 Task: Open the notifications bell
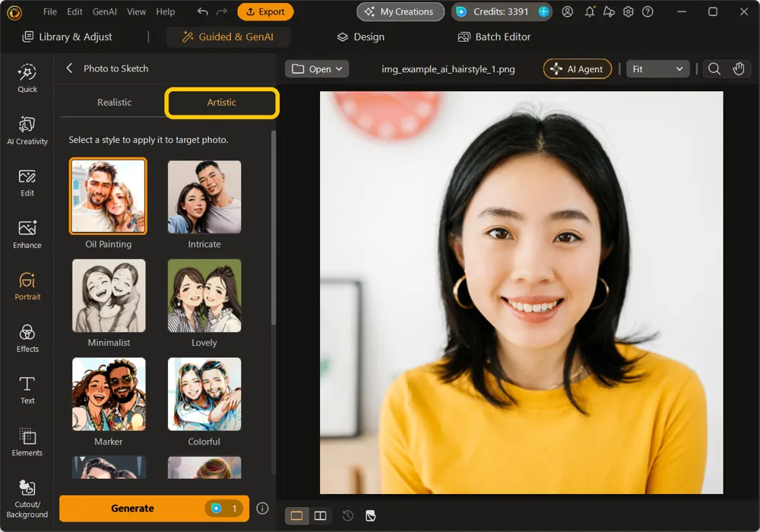[590, 11]
